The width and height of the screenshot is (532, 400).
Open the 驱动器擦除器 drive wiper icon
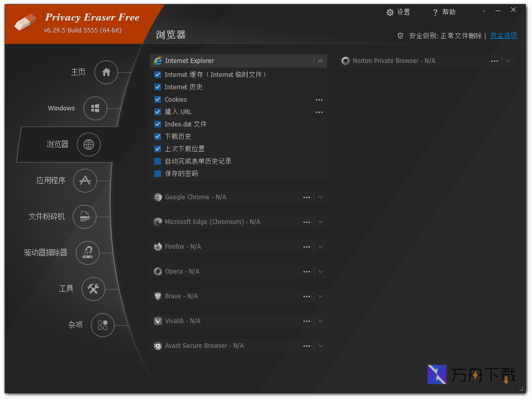[x=88, y=253]
